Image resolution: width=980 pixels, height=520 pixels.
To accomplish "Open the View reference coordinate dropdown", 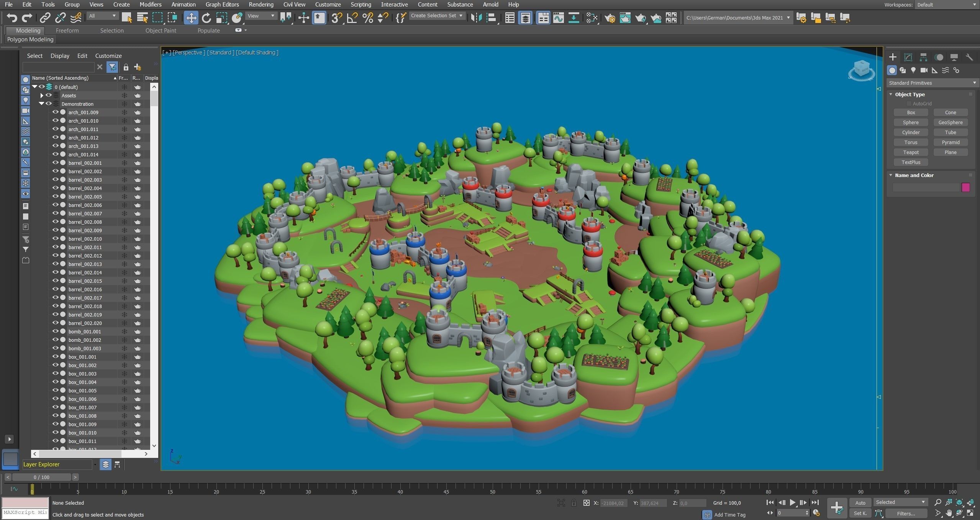I will [x=261, y=16].
